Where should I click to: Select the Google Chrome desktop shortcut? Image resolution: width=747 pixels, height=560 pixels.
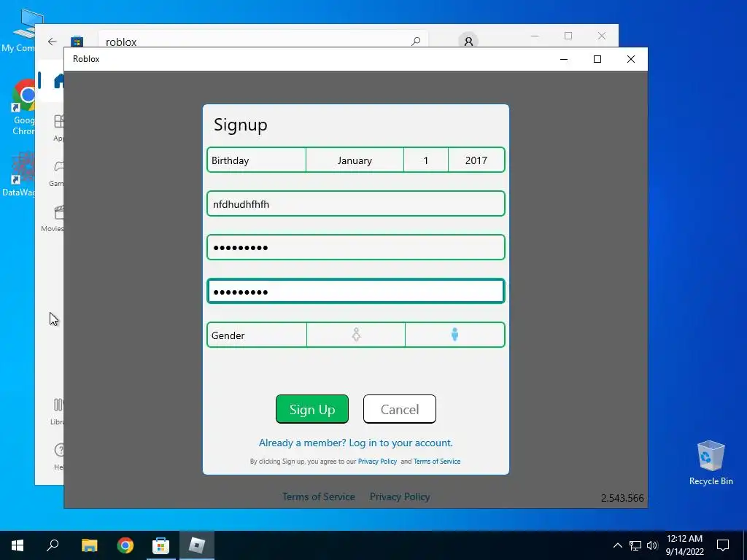tap(23, 106)
